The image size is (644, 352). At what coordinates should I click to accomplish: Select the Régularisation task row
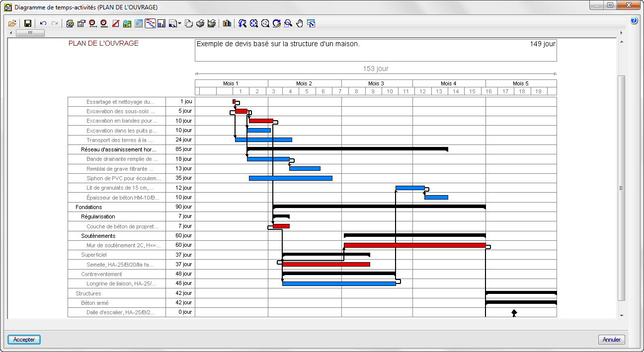pos(99,216)
